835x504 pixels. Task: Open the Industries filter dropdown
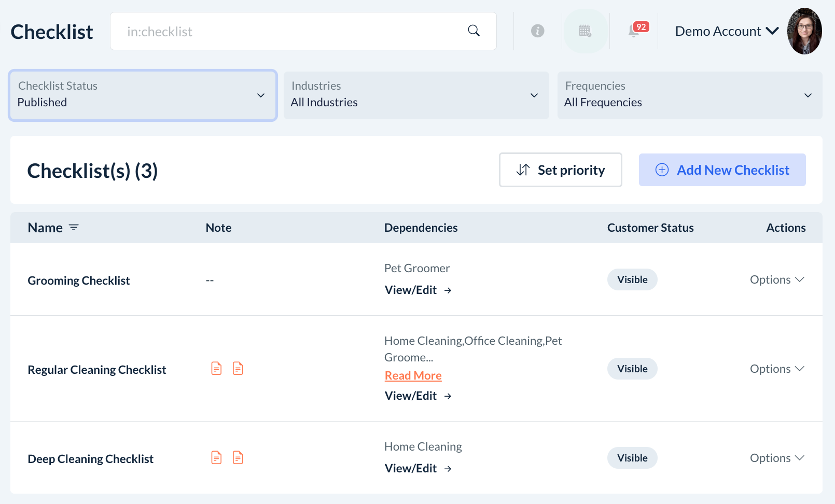coord(416,95)
